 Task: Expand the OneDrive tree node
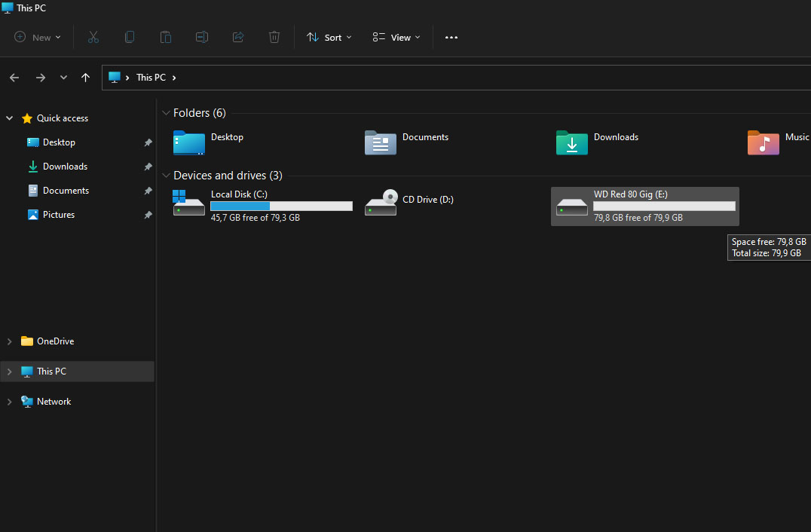pyautogui.click(x=10, y=341)
